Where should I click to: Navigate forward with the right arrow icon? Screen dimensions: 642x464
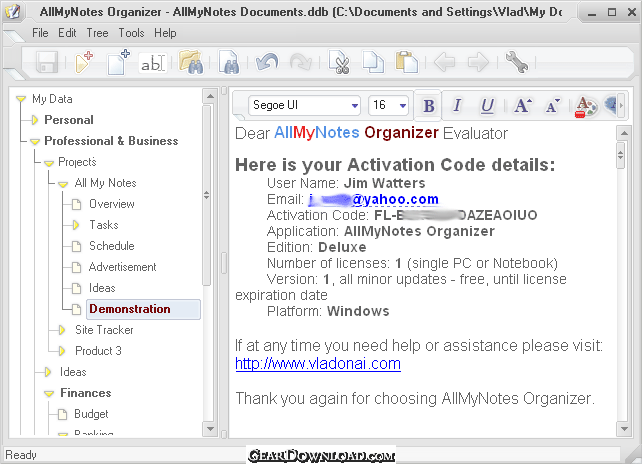(478, 63)
